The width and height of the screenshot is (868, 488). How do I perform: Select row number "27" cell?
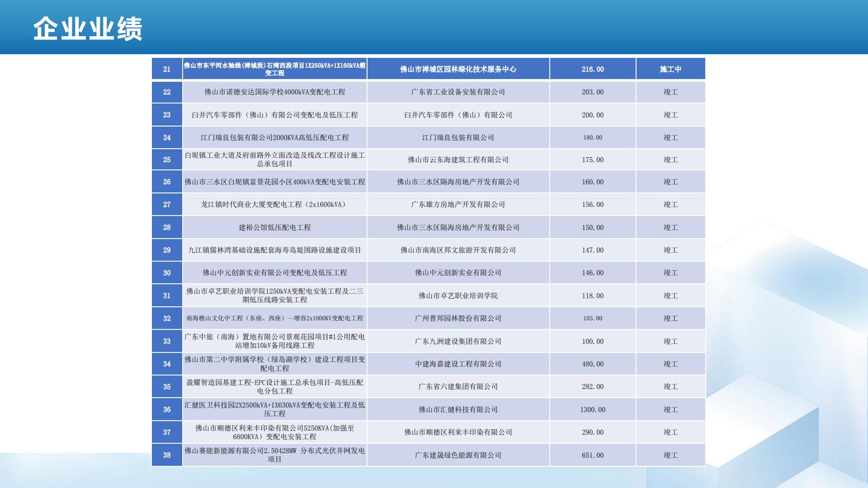click(167, 205)
